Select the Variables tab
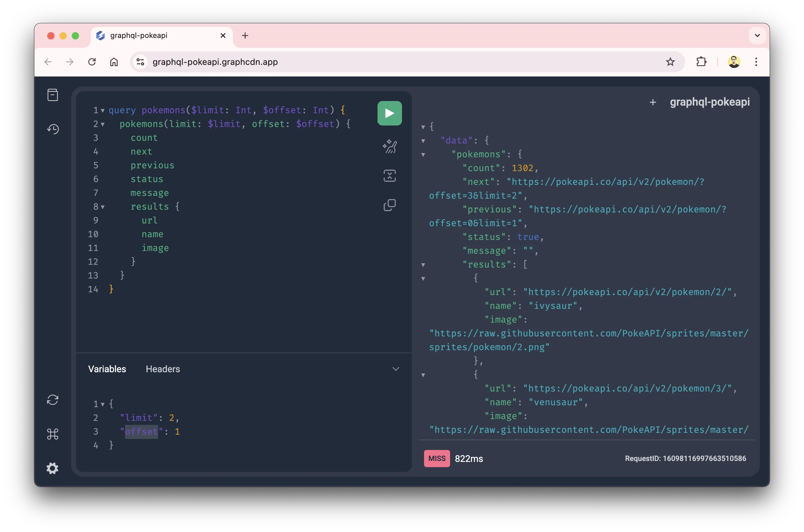804x532 pixels. [107, 369]
